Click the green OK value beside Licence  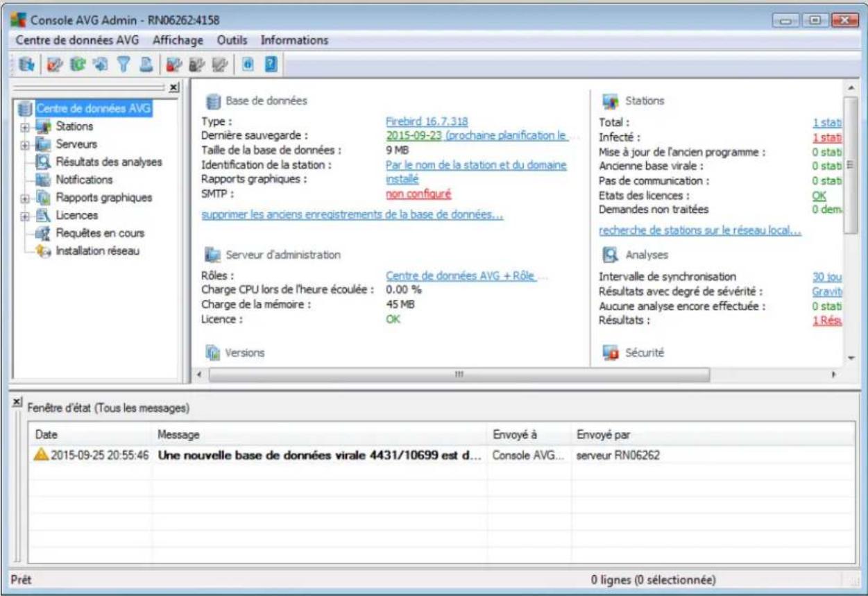click(x=393, y=319)
